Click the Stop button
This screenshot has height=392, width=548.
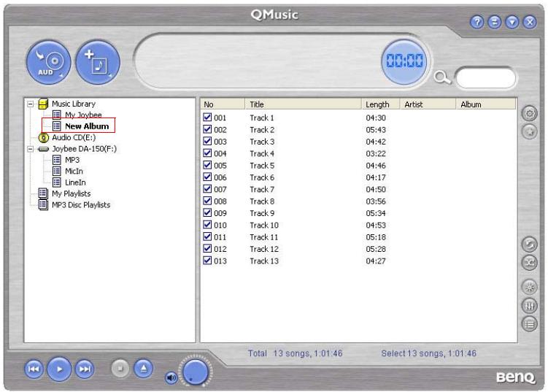point(120,369)
